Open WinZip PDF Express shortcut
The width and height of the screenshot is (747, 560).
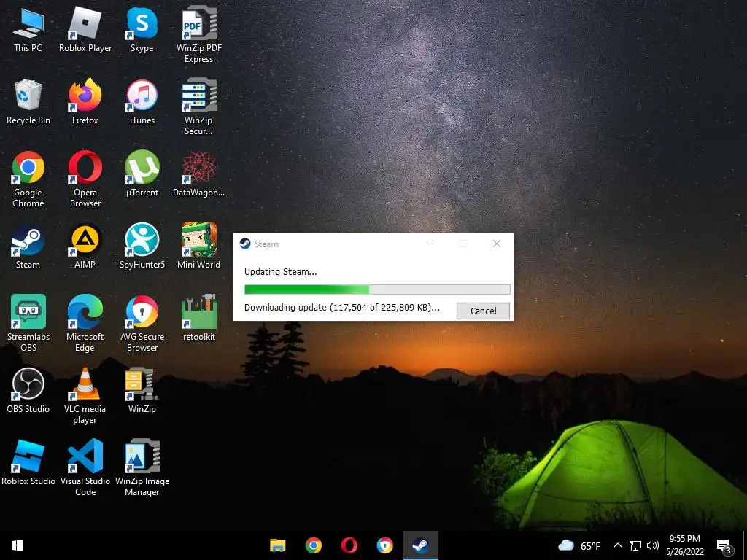coord(198,35)
